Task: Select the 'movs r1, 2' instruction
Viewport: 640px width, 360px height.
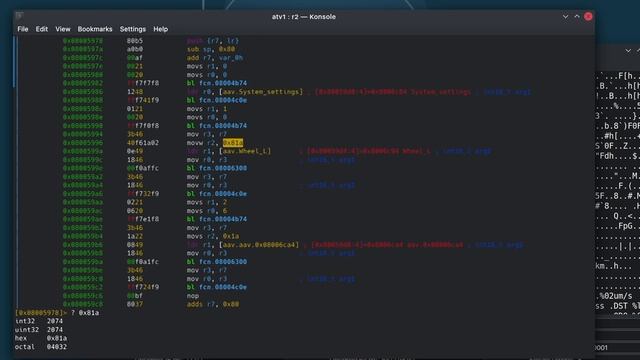Action: pyautogui.click(x=207, y=202)
